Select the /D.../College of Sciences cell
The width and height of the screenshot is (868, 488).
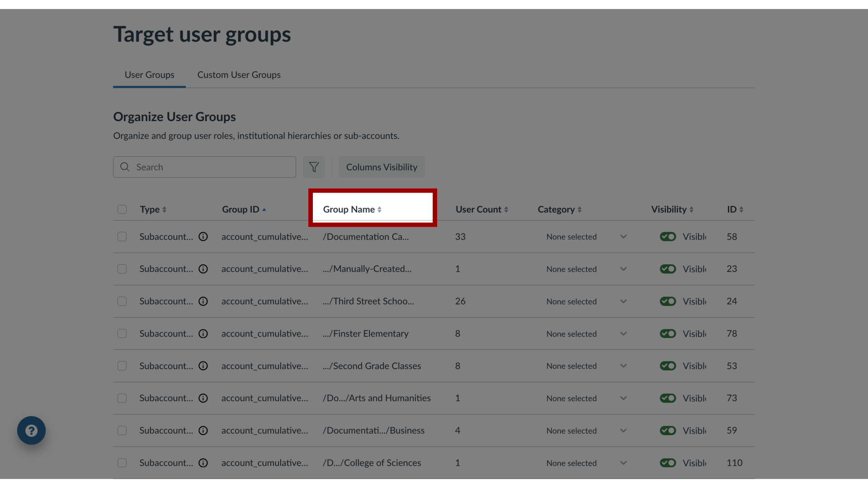click(x=372, y=463)
